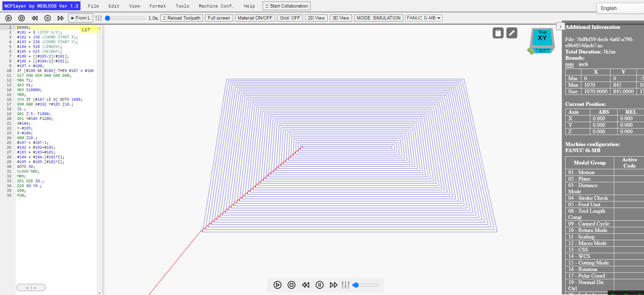The height and width of the screenshot is (295, 644).
Task: Click the top toolbar stop icon
Action: tap(22, 18)
